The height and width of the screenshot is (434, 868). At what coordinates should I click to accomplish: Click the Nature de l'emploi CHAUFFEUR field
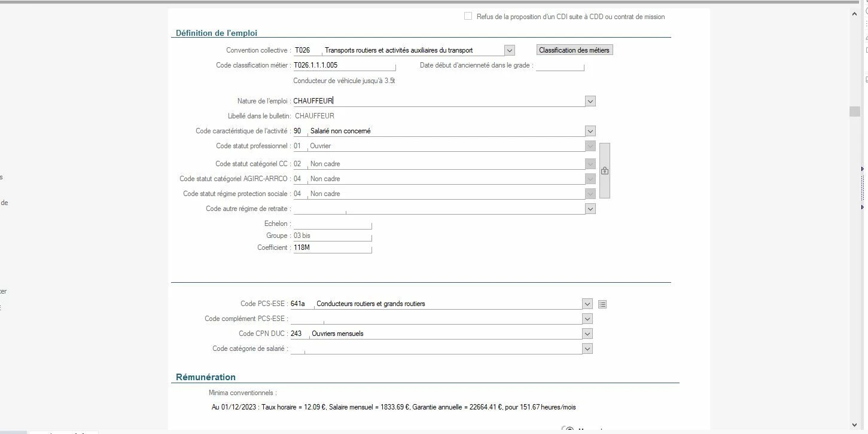point(438,101)
